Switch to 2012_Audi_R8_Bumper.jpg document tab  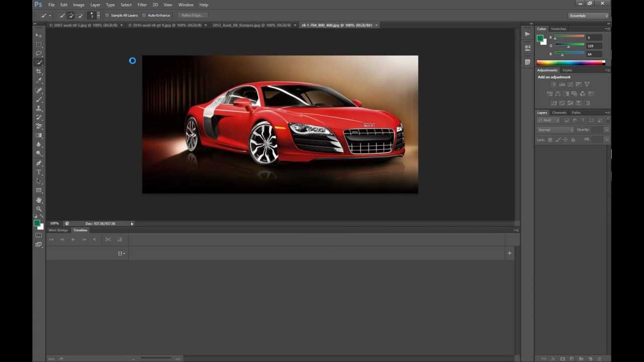[252, 25]
